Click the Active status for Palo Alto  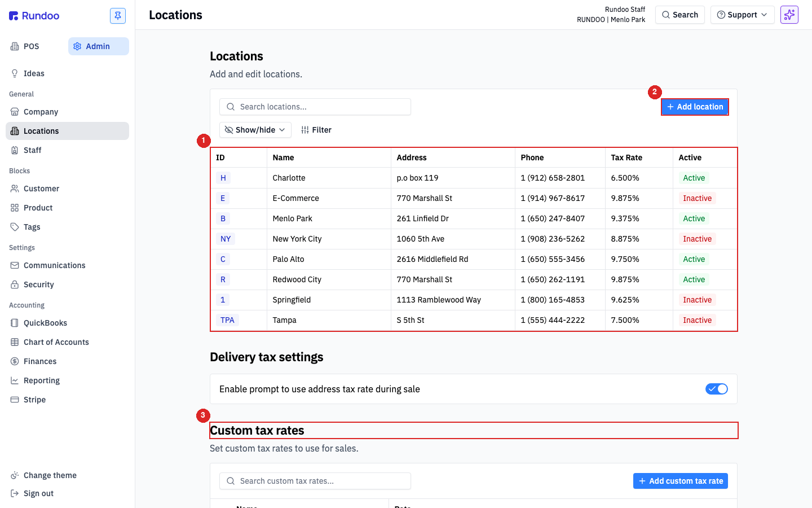pyautogui.click(x=694, y=259)
